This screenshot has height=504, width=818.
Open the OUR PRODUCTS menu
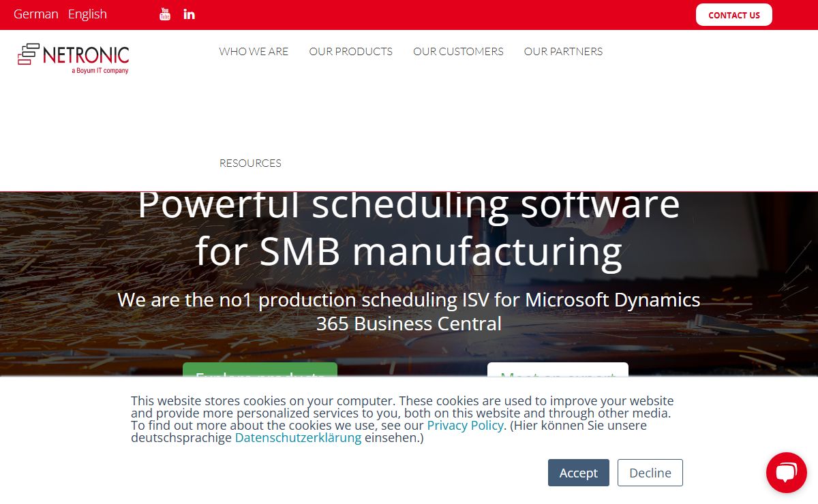(x=351, y=51)
